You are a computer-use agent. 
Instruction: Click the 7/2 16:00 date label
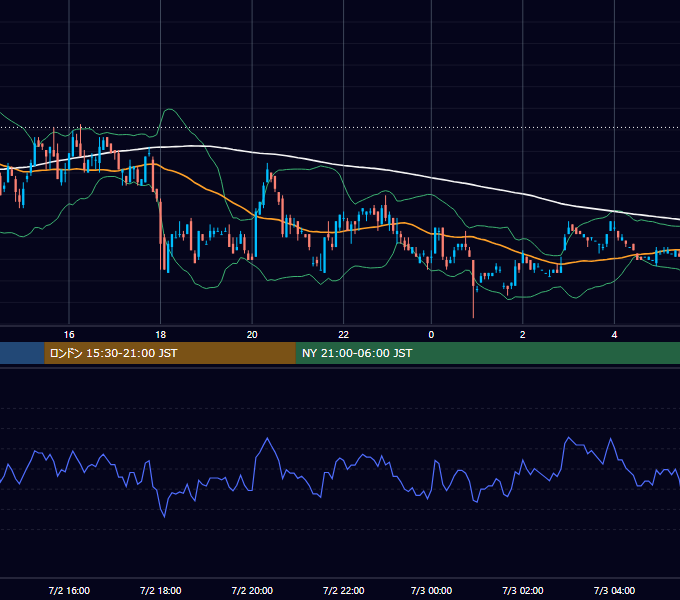click(x=69, y=590)
